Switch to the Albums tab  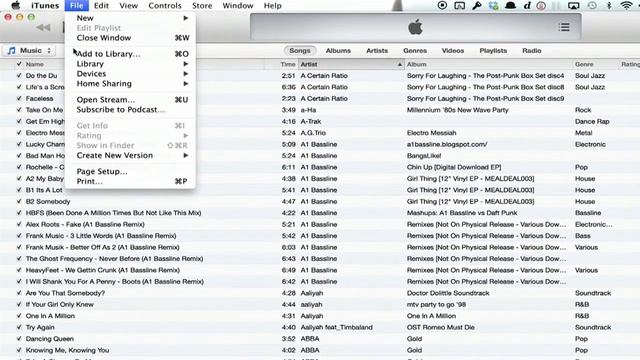click(x=338, y=51)
